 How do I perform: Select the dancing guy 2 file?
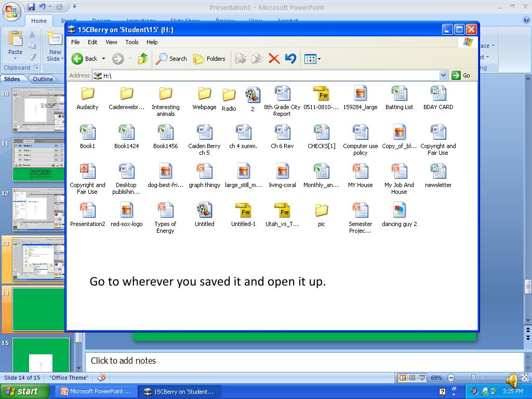click(400, 215)
